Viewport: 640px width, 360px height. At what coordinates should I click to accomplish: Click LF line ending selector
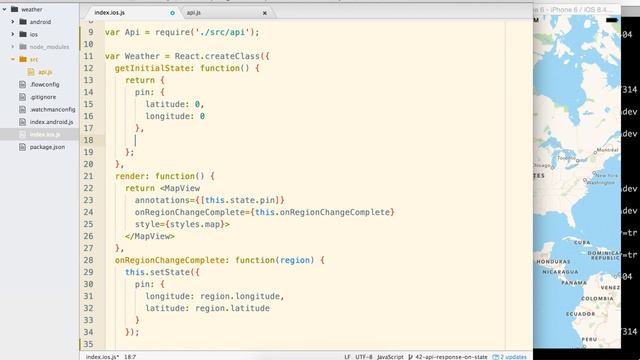pos(347,357)
